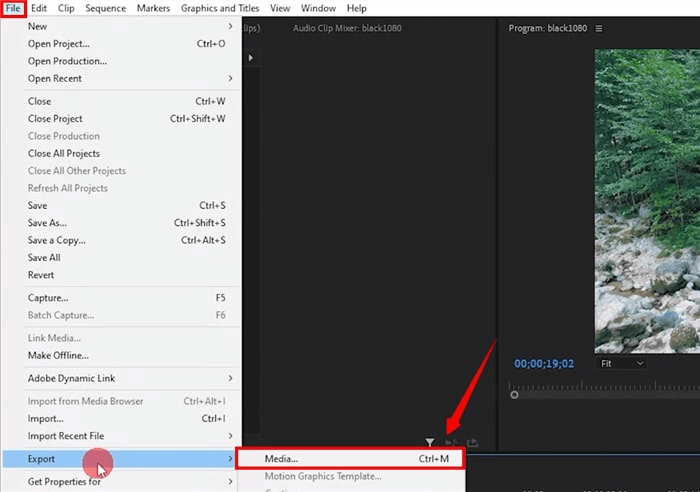Choose Close Project from the menu
Image resolution: width=700 pixels, height=492 pixels.
click(x=128, y=119)
